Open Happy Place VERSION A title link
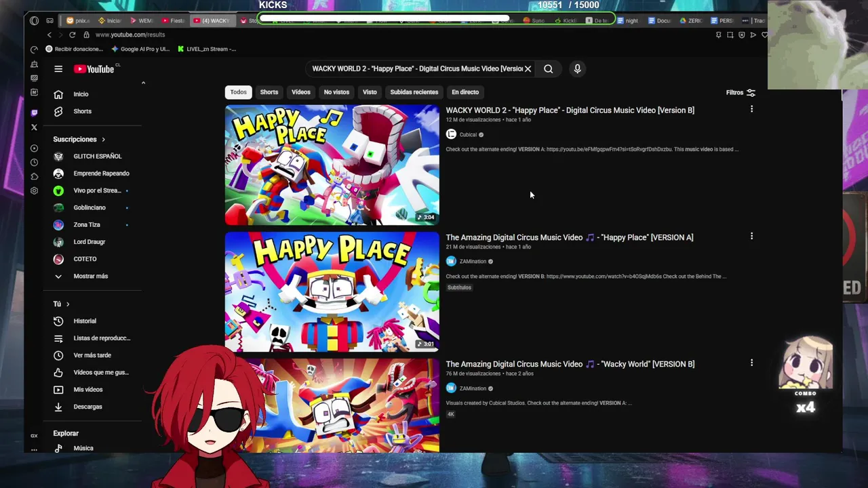The height and width of the screenshot is (488, 868). point(570,237)
